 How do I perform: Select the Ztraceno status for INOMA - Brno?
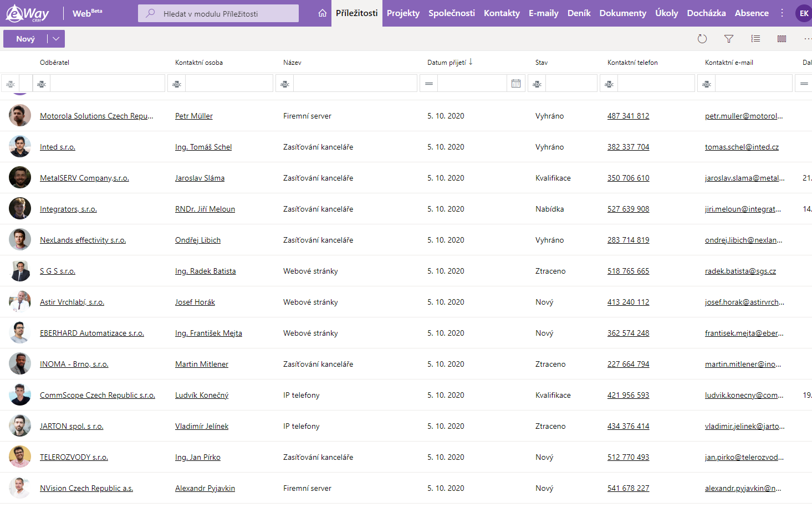550,364
